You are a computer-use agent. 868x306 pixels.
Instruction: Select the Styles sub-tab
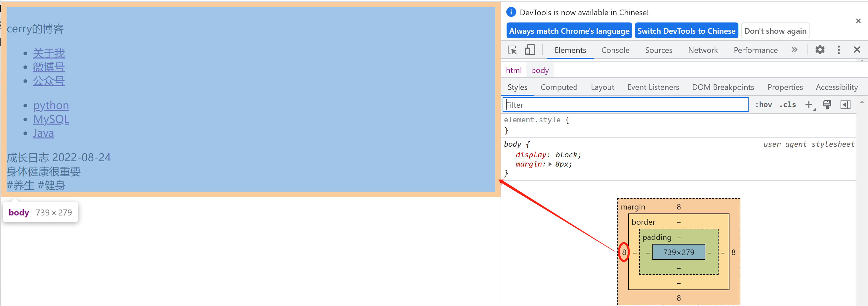[517, 87]
